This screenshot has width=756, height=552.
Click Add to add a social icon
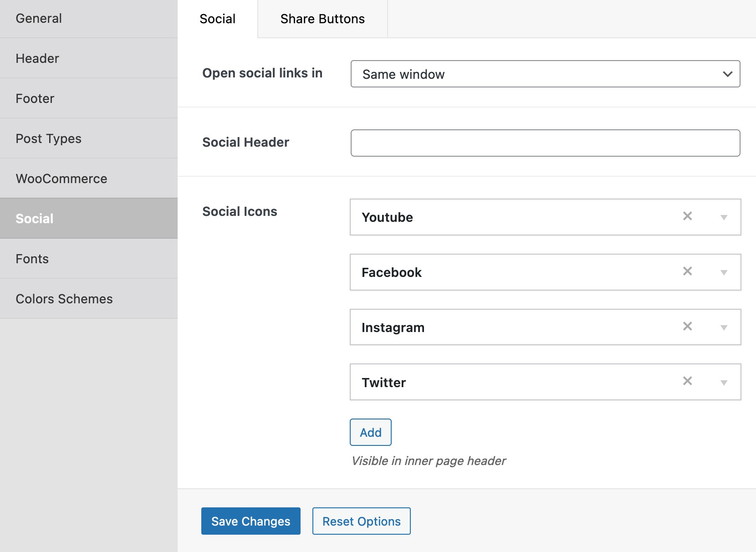pos(371,432)
